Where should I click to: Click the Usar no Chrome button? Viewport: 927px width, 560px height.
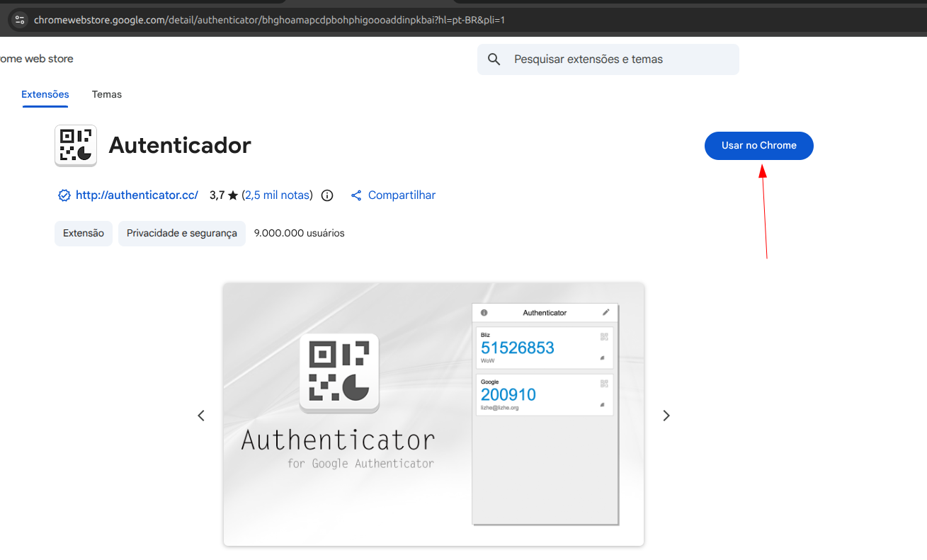[x=759, y=146]
